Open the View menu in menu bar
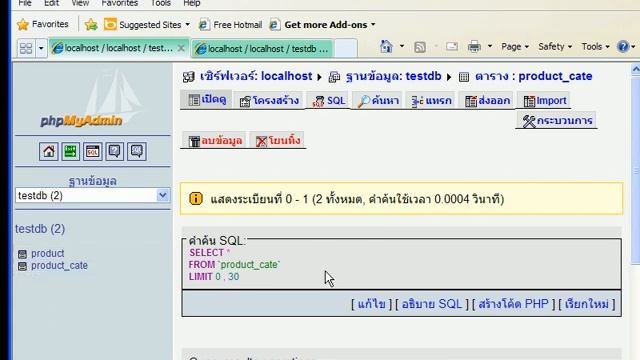The height and width of the screenshot is (360, 640). 80,3
